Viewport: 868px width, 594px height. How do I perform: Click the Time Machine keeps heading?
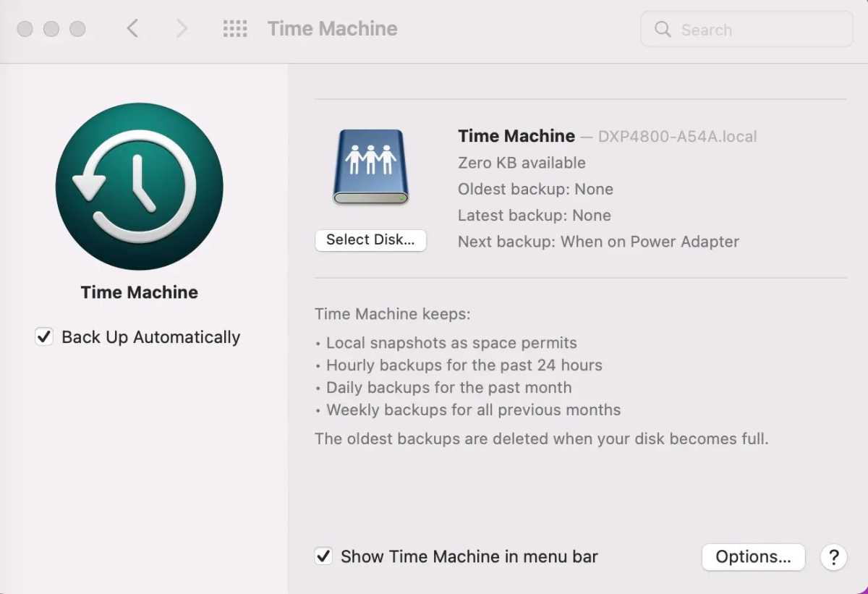coord(393,314)
